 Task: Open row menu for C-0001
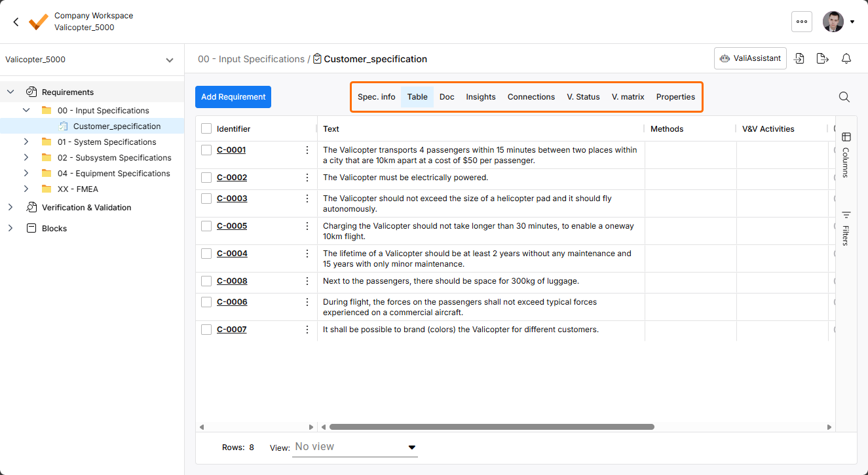tap(307, 150)
